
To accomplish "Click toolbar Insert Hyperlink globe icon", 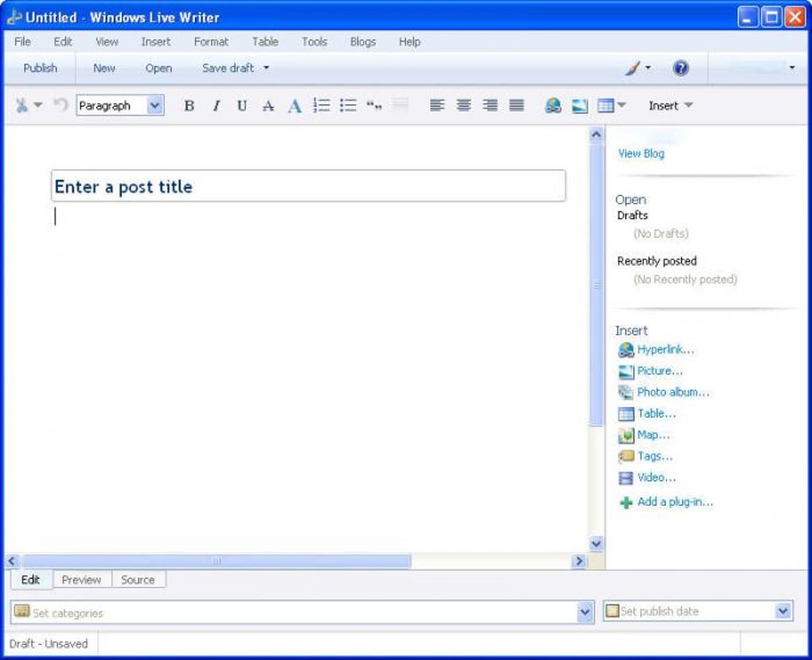I will (x=553, y=106).
